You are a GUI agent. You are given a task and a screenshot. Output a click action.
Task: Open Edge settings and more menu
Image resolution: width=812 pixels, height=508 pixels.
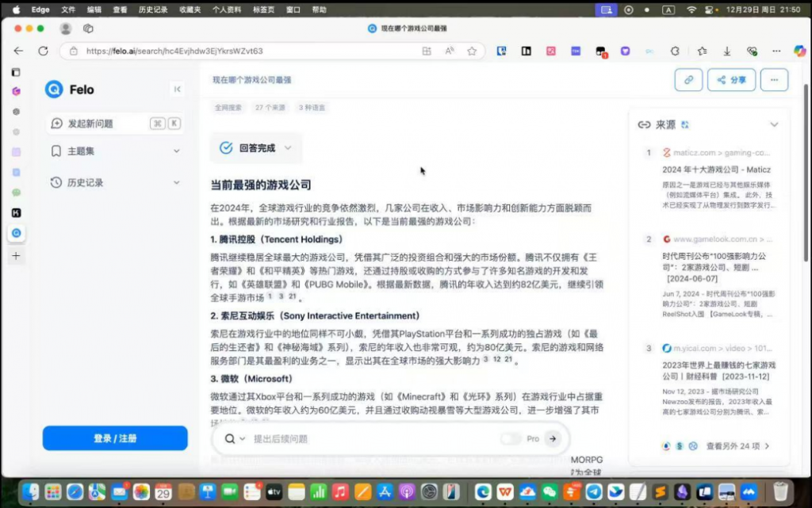coord(776,51)
